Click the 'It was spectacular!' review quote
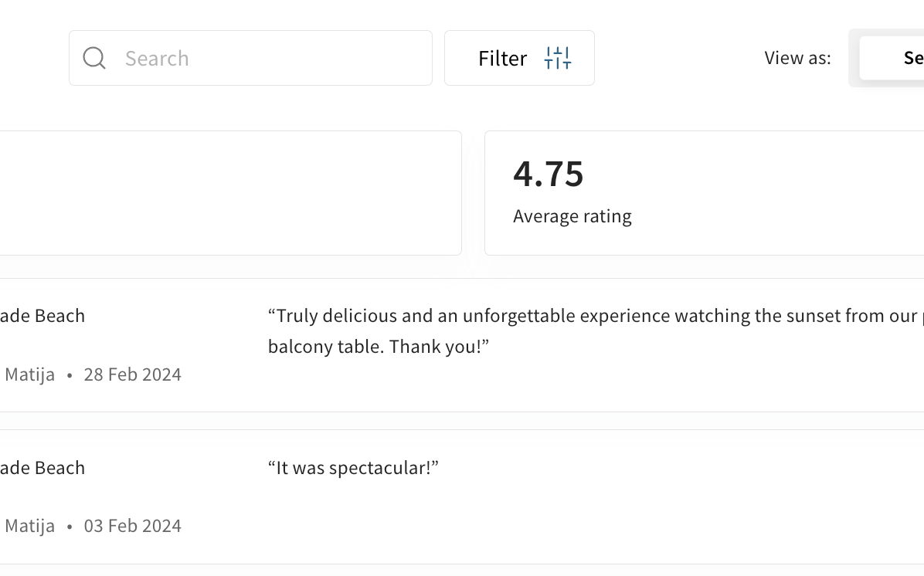This screenshot has height=576, width=924. 353,468
